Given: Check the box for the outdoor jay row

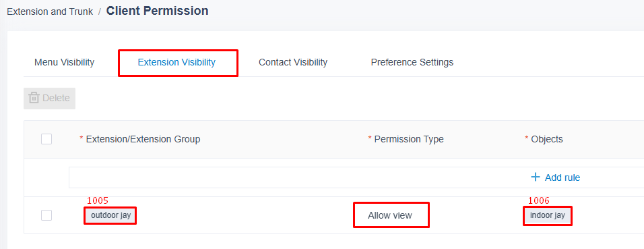Looking at the screenshot, I should point(46,215).
